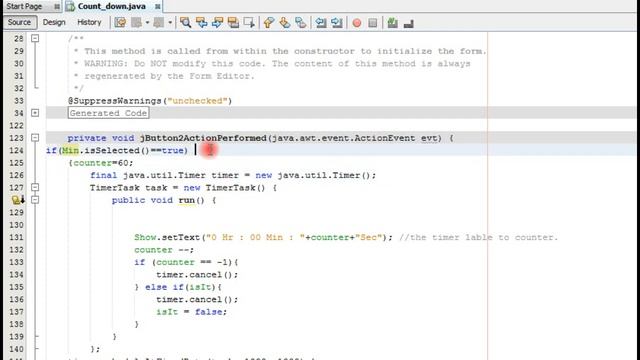
Task: Click isIt = false; statement
Action: [191, 312]
